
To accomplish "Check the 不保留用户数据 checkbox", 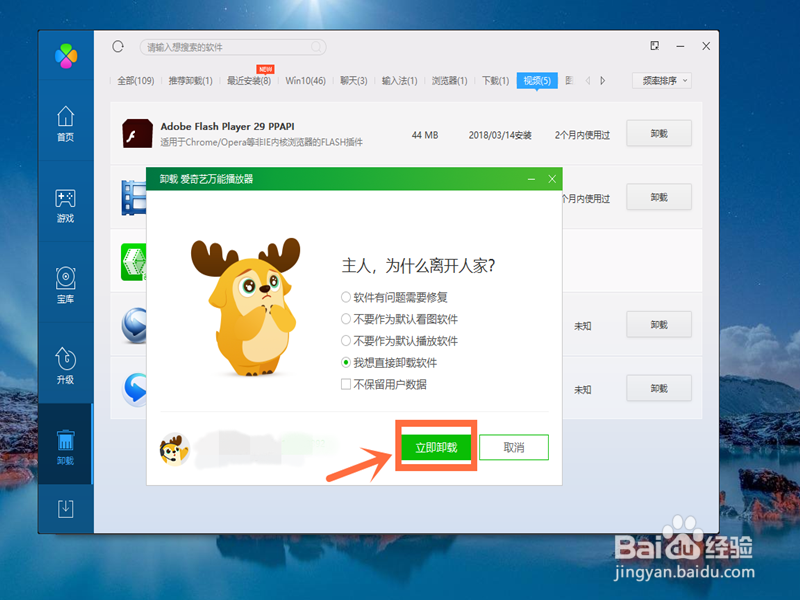I will (x=345, y=384).
